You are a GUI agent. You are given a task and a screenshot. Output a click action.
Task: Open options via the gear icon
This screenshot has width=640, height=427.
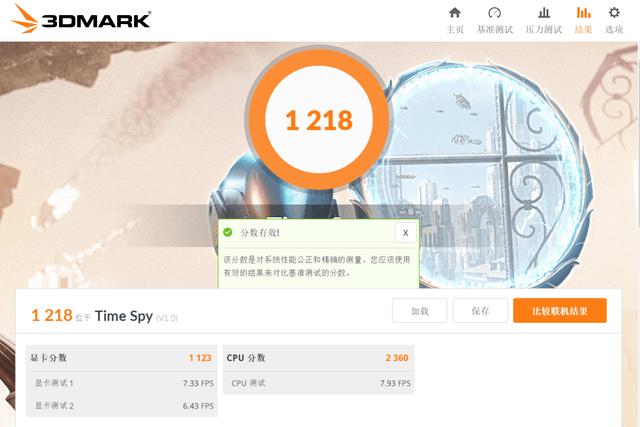tap(614, 13)
